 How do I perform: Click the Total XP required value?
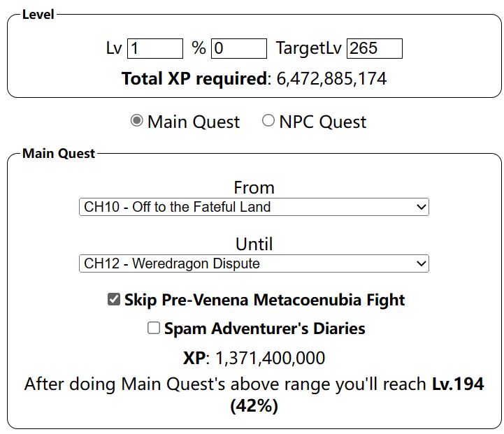[331, 78]
